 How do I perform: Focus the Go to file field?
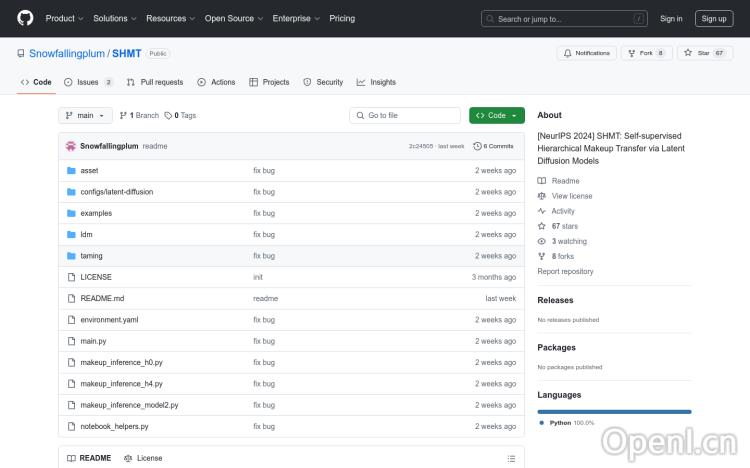coord(405,115)
